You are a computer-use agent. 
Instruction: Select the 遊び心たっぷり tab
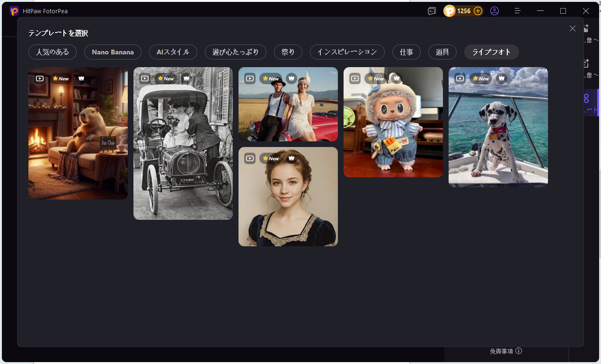235,52
